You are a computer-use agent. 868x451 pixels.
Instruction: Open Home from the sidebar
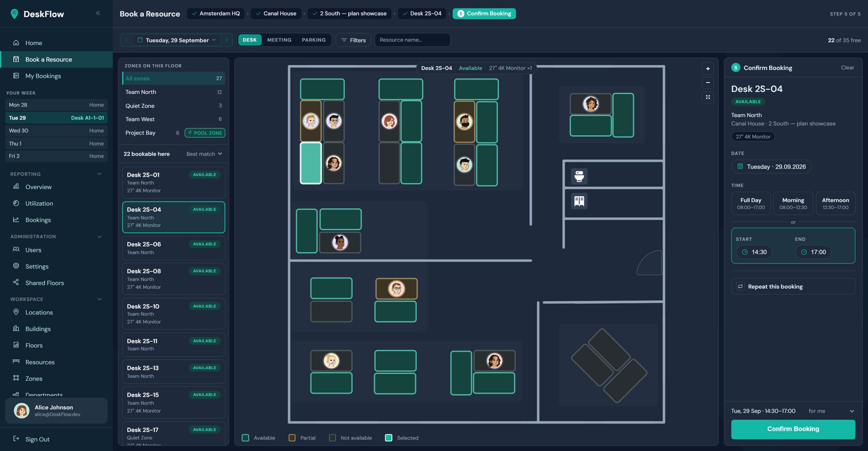[56, 43]
